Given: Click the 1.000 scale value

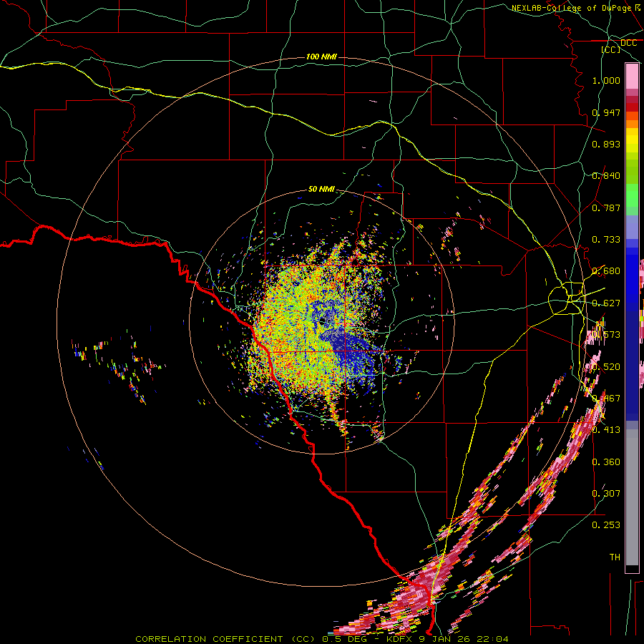Looking at the screenshot, I should pos(606,80).
